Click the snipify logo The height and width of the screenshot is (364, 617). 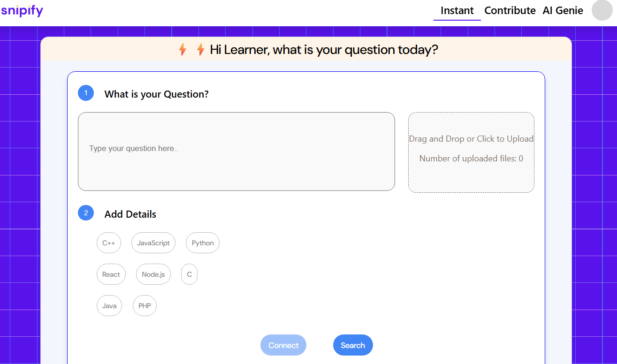click(x=22, y=10)
